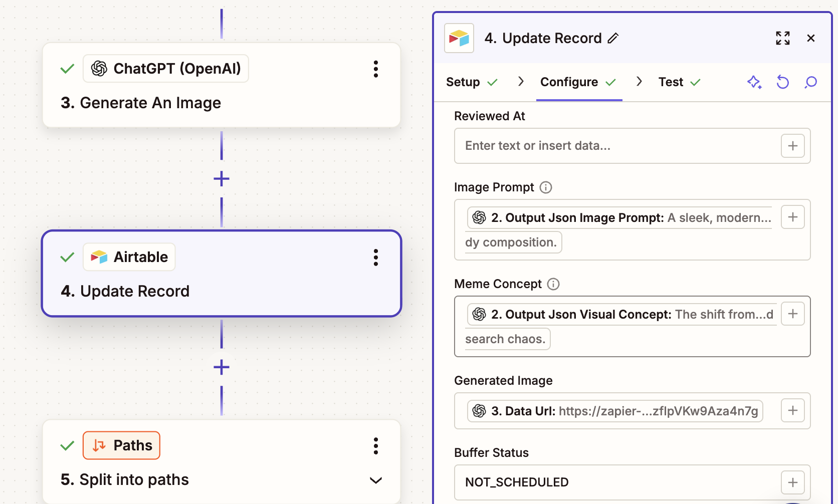This screenshot has width=838, height=504.
Task: Add a step below Generate An Image
Action: click(x=222, y=179)
